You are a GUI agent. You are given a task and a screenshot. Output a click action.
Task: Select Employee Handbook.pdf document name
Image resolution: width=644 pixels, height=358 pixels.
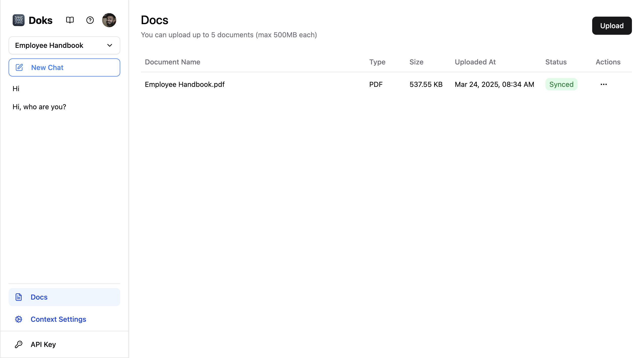185,84
